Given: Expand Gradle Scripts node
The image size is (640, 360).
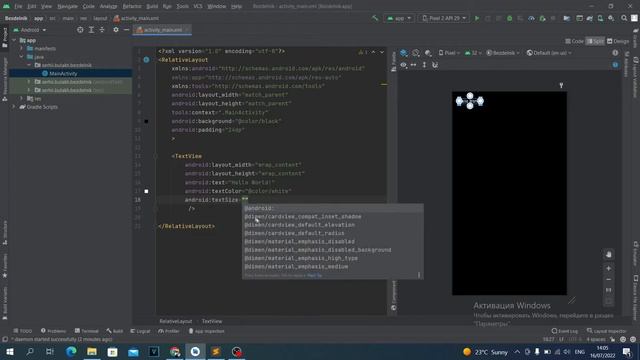Looking at the screenshot, I should tap(14, 107).
